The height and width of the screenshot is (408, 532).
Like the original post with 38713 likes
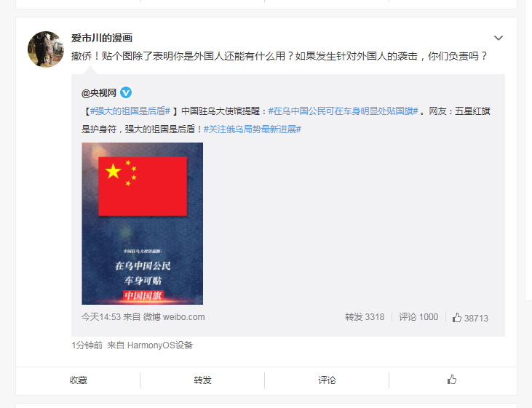point(470,317)
